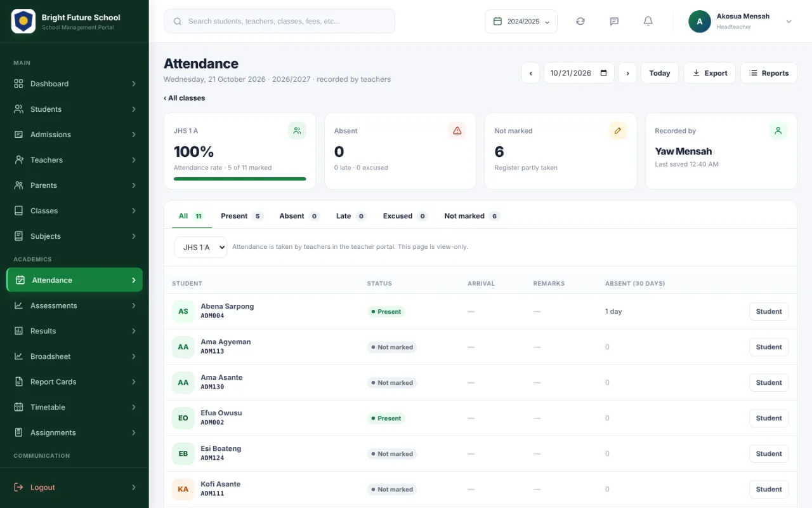Viewport: 812px width, 508px height.
Task: Click the refresh sync icon in top bar
Action: click(580, 22)
